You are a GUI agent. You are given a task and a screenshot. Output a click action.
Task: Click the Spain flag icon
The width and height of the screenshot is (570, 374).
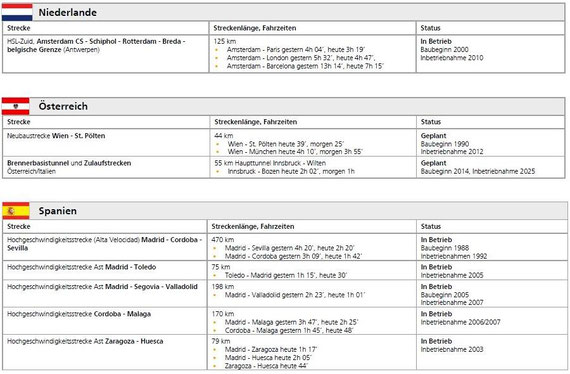point(16,211)
